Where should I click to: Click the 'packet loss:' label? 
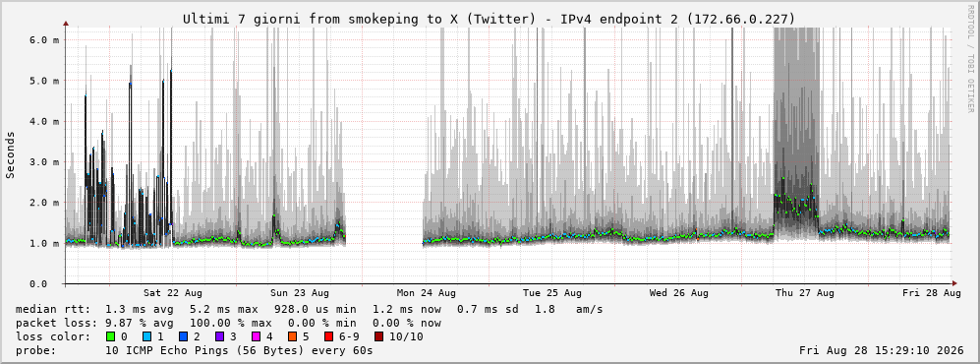[55, 324]
